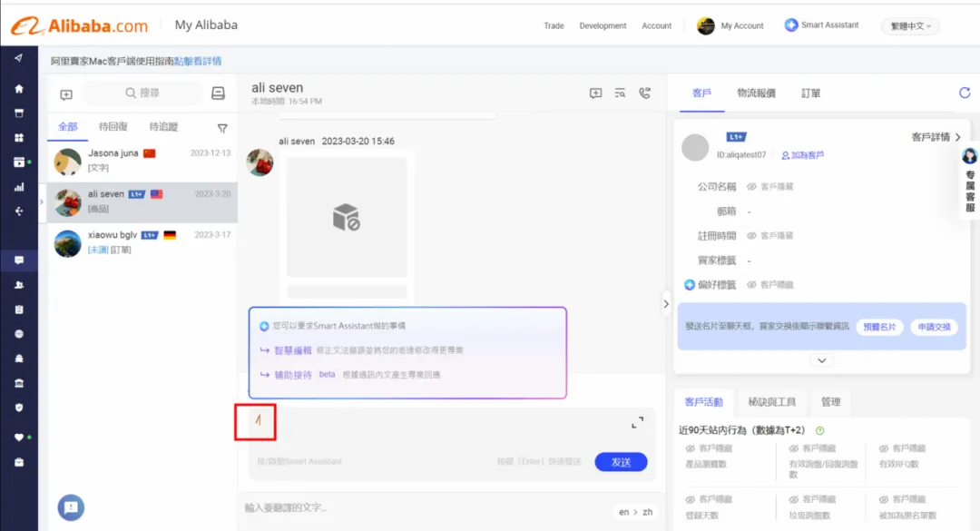Open the contact list icon right of search

pyautogui.click(x=218, y=93)
